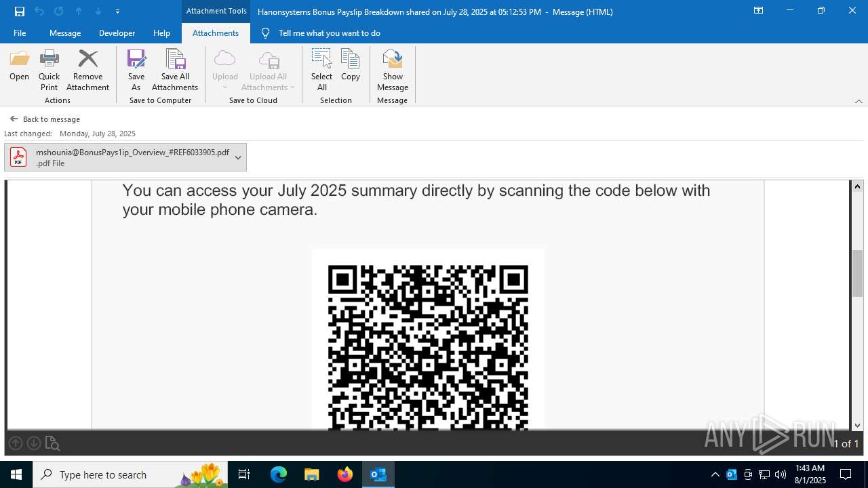The height and width of the screenshot is (488, 868).
Task: Click the Next Item down arrow
Action: click(x=98, y=12)
